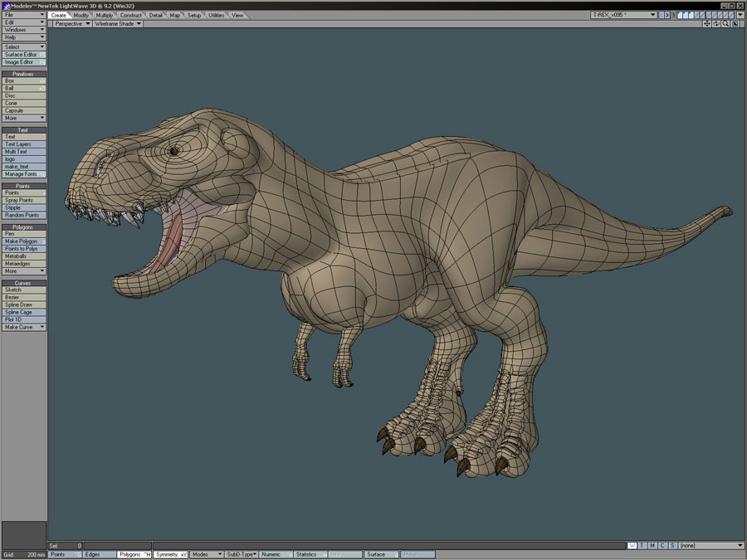747x560 pixels.
Task: Click the viewport rotate icon
Action: [716, 24]
